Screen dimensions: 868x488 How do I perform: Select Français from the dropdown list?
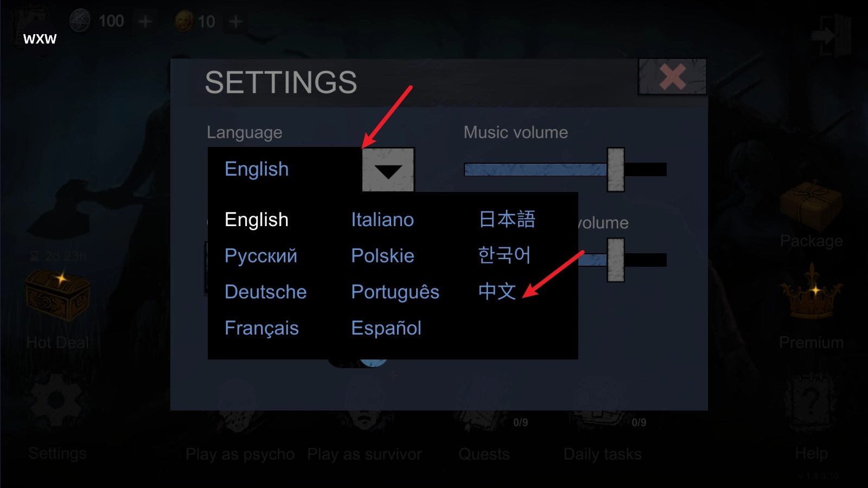(261, 328)
